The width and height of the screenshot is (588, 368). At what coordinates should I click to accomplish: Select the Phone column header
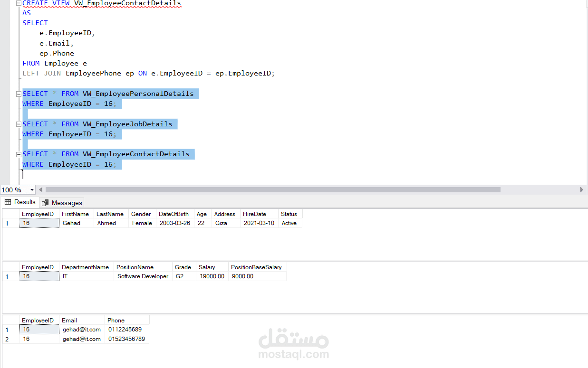(127, 321)
